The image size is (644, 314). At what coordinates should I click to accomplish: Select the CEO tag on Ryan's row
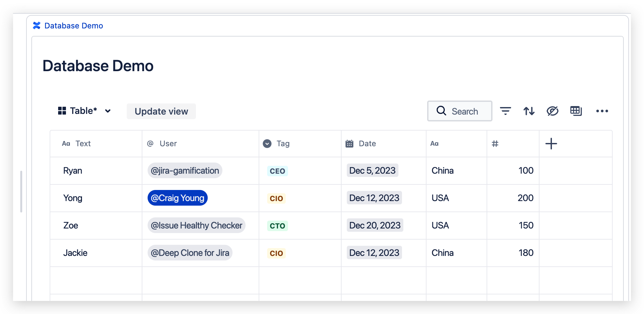pos(277,170)
